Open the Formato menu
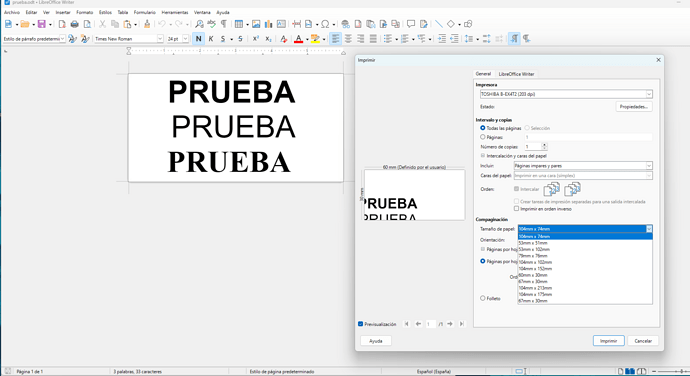The image size is (690, 376). pos(84,12)
